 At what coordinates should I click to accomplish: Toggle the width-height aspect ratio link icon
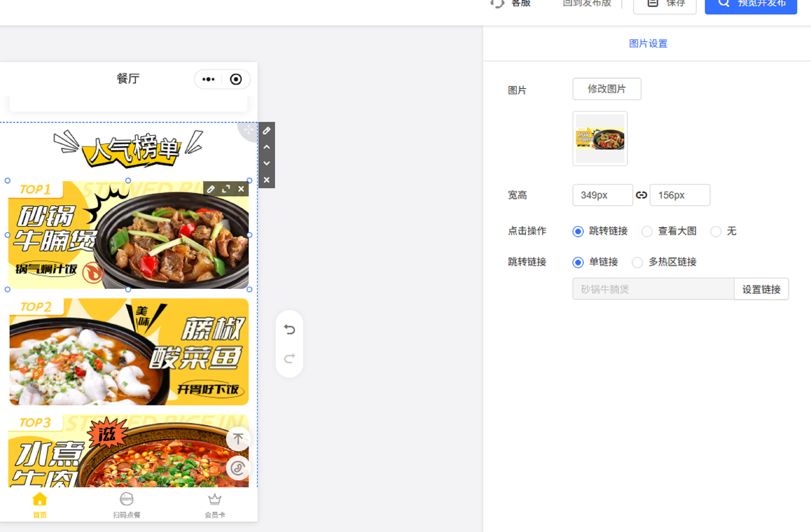(641, 195)
